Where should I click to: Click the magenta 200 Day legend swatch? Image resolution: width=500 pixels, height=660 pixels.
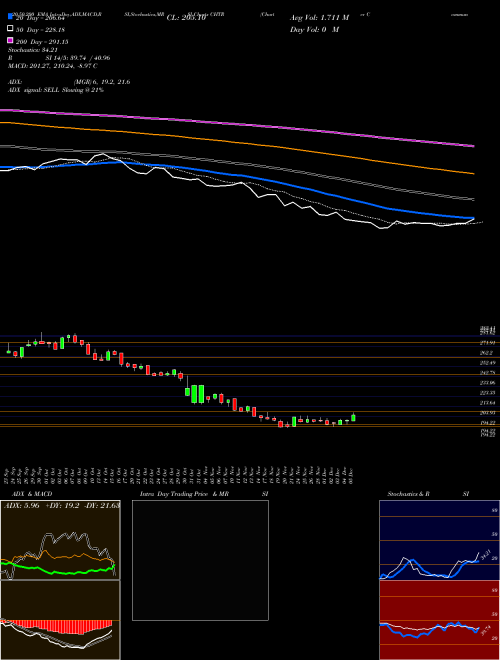pyautogui.click(x=10, y=40)
